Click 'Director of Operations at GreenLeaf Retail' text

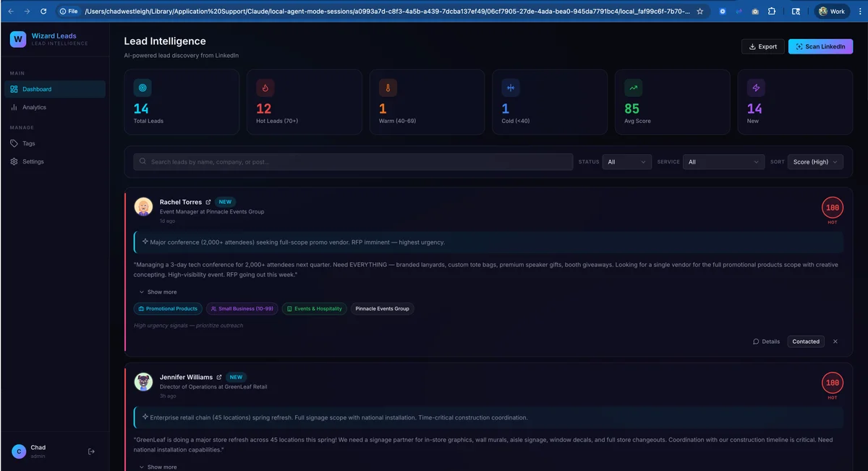(213, 387)
